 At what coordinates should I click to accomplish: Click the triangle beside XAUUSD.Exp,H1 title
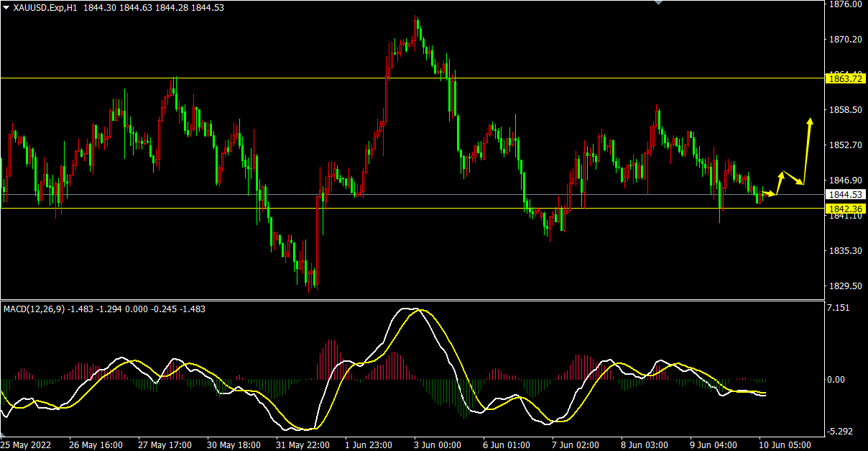tap(6, 7)
